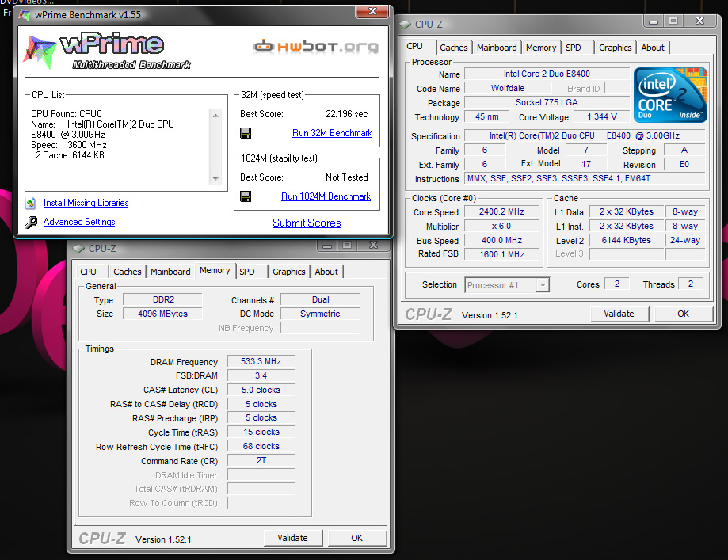The image size is (728, 560).
Task: Click the Technology value 45 nm
Action: [486, 116]
